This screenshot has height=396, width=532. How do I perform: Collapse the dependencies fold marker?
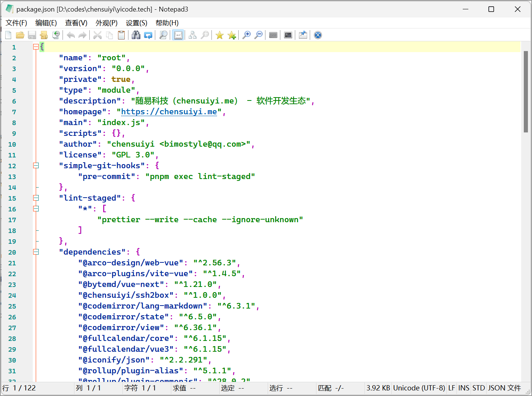[36, 252]
